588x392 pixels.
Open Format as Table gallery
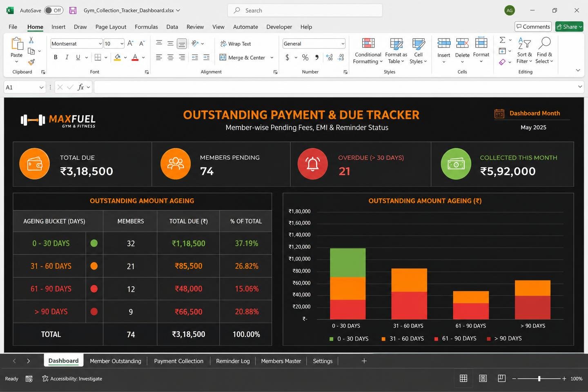point(396,51)
